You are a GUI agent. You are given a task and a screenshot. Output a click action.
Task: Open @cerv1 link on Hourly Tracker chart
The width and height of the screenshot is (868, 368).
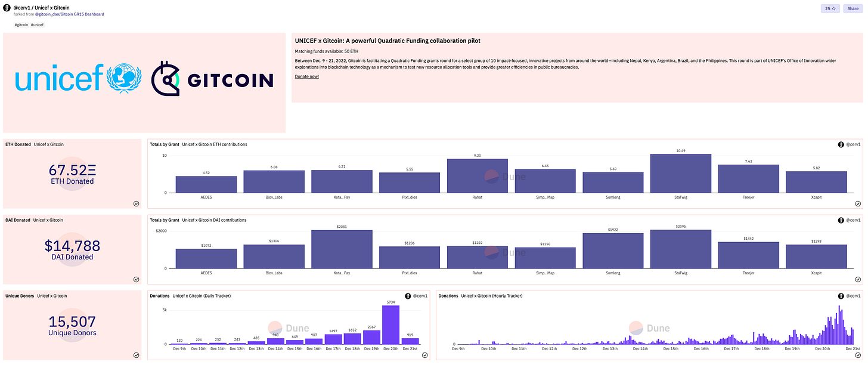point(853,296)
